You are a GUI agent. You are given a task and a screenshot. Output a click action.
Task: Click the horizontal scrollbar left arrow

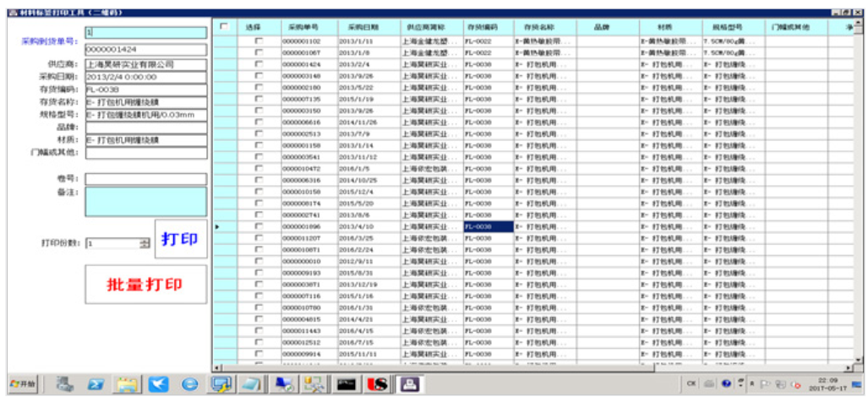pos(217,368)
